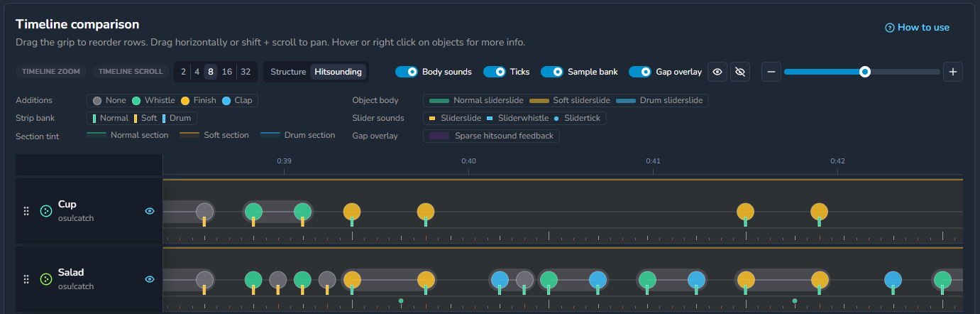The image size is (980, 314).
Task: Click Cup row's gray None note
Action: [204, 211]
